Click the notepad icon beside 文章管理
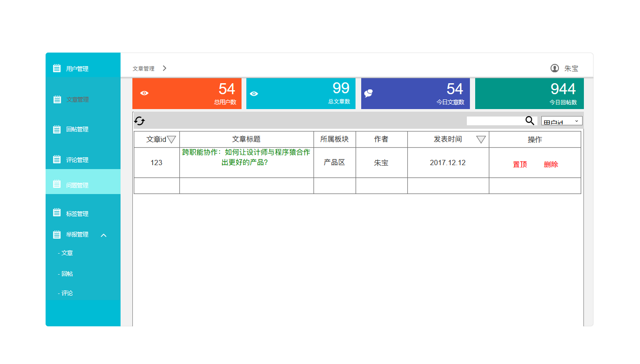Image resolution: width=640 pixels, height=364 pixels. coord(57,99)
